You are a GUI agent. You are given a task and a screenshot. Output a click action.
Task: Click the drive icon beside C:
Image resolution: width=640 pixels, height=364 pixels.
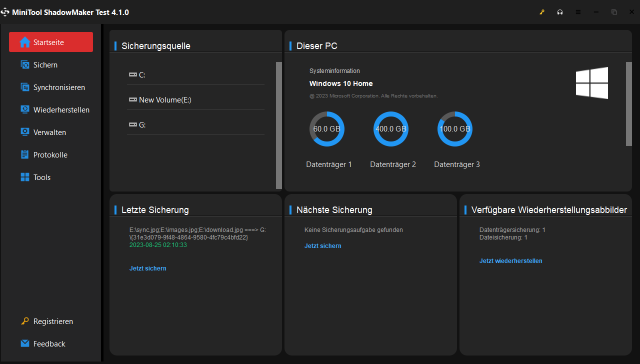(132, 75)
